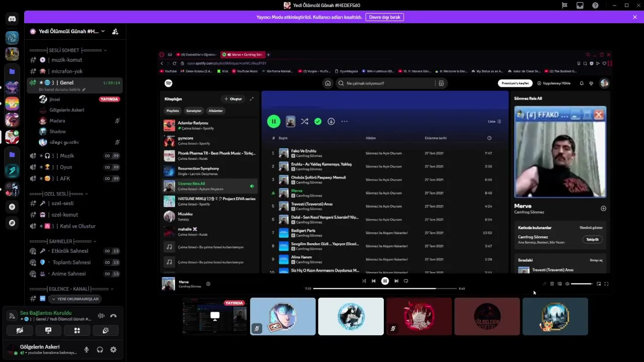Collapse the OZEL SESLİ category

(58, 194)
